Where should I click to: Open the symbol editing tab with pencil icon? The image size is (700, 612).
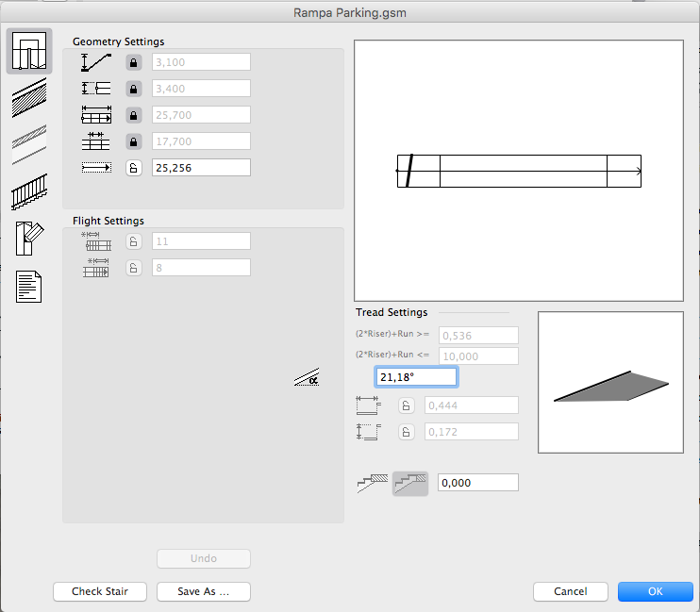click(29, 239)
